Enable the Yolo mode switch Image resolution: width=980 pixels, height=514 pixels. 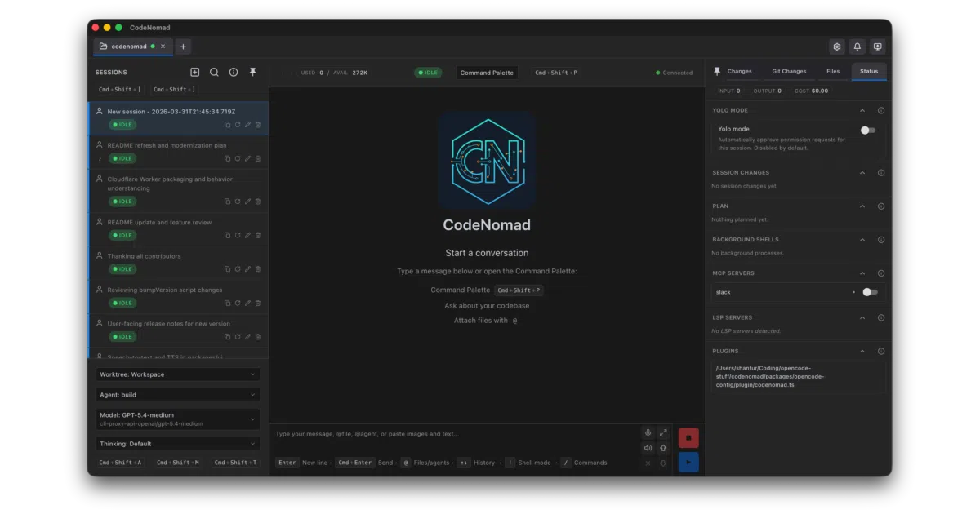(868, 130)
